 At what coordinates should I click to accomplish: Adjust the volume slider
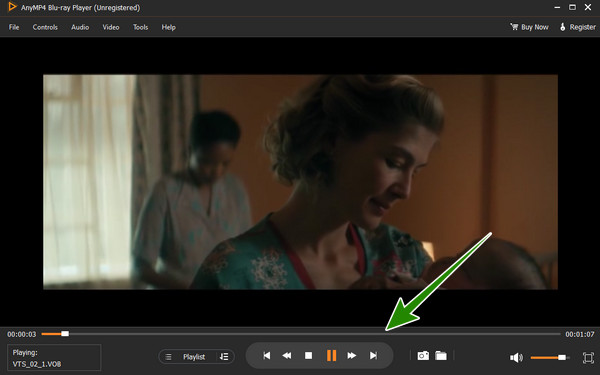point(549,357)
